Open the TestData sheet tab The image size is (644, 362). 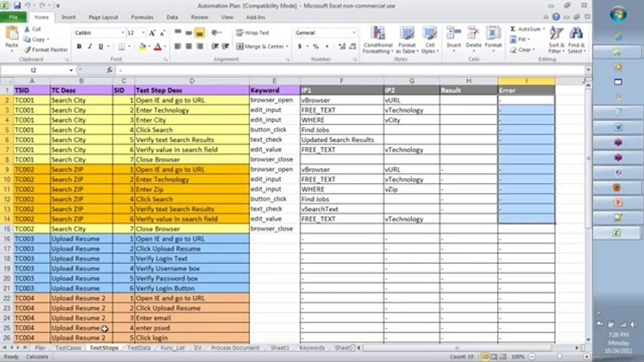[139, 348]
